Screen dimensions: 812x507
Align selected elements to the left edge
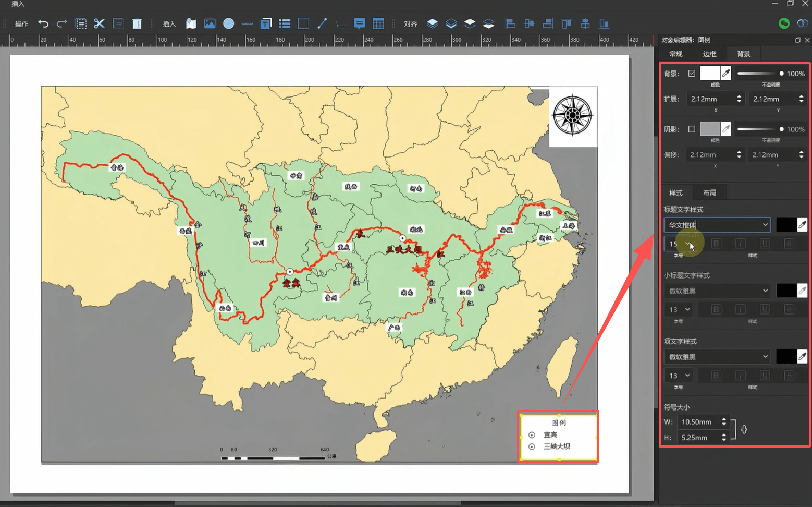click(510, 23)
